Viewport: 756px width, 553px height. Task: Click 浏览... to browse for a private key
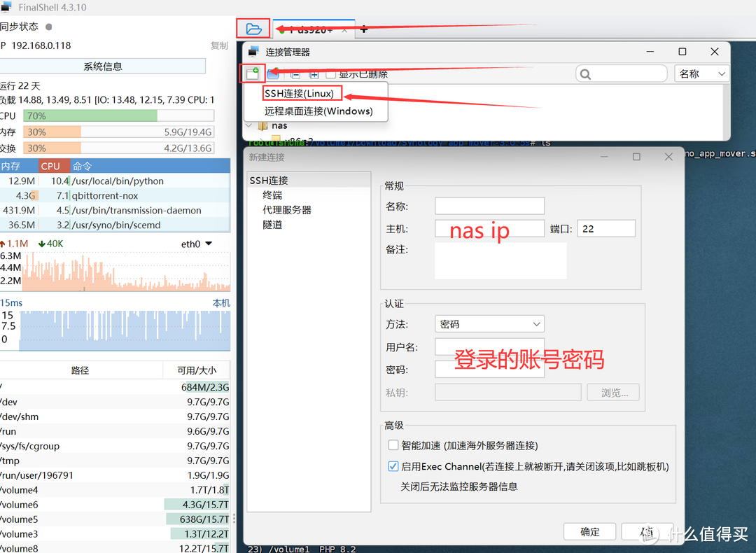pos(612,392)
